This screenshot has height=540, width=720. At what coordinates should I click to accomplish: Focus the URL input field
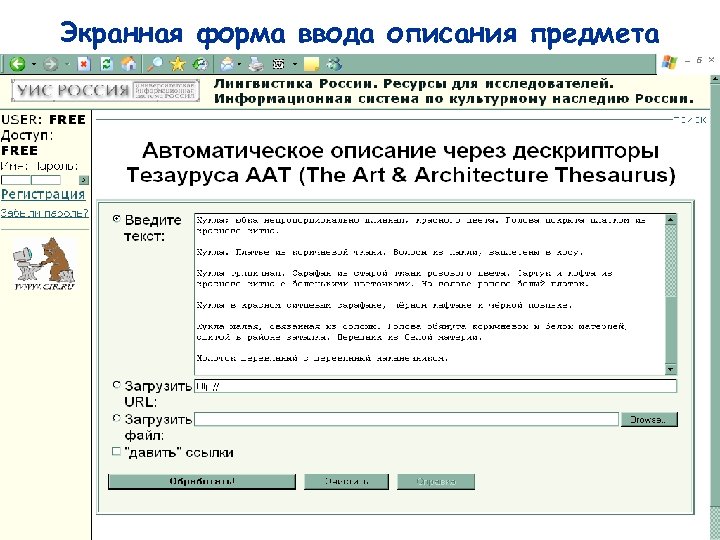pos(435,386)
